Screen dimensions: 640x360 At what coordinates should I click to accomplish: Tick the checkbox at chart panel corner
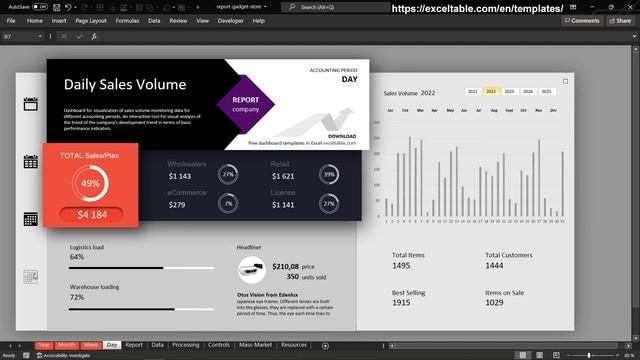click(565, 81)
